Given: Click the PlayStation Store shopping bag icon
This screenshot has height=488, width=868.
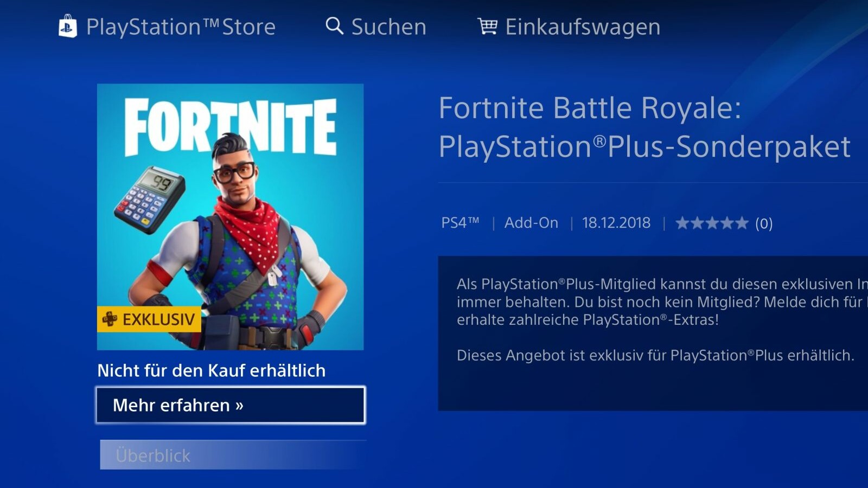Looking at the screenshot, I should click(x=67, y=26).
